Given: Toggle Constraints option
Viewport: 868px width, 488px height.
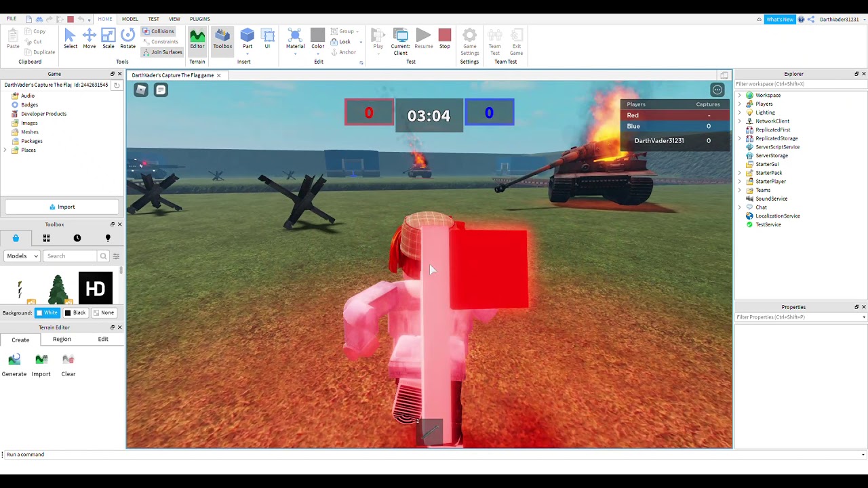Looking at the screenshot, I should tap(160, 41).
